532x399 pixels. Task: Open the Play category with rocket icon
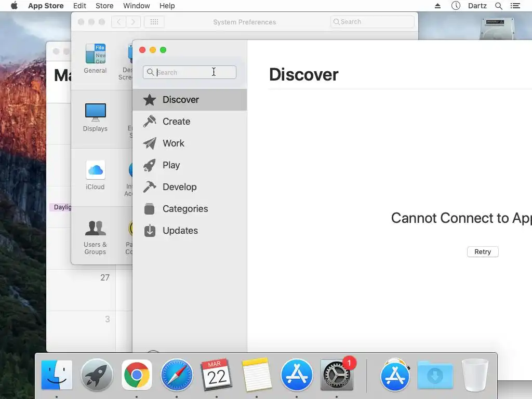click(190, 165)
